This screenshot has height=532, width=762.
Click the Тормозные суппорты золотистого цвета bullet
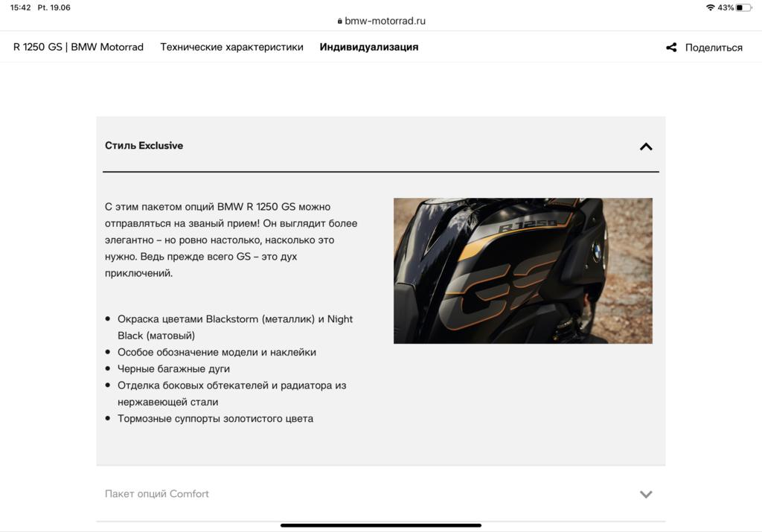pyautogui.click(x=215, y=419)
